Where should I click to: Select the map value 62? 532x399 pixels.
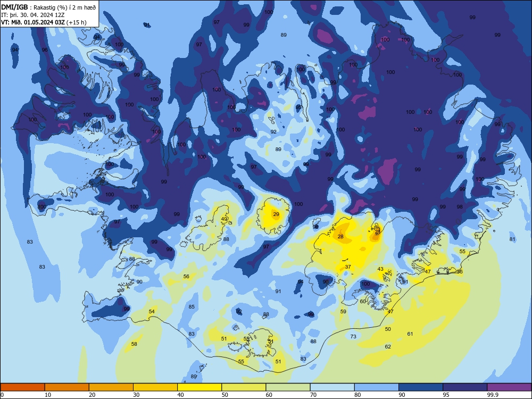(x=388, y=347)
